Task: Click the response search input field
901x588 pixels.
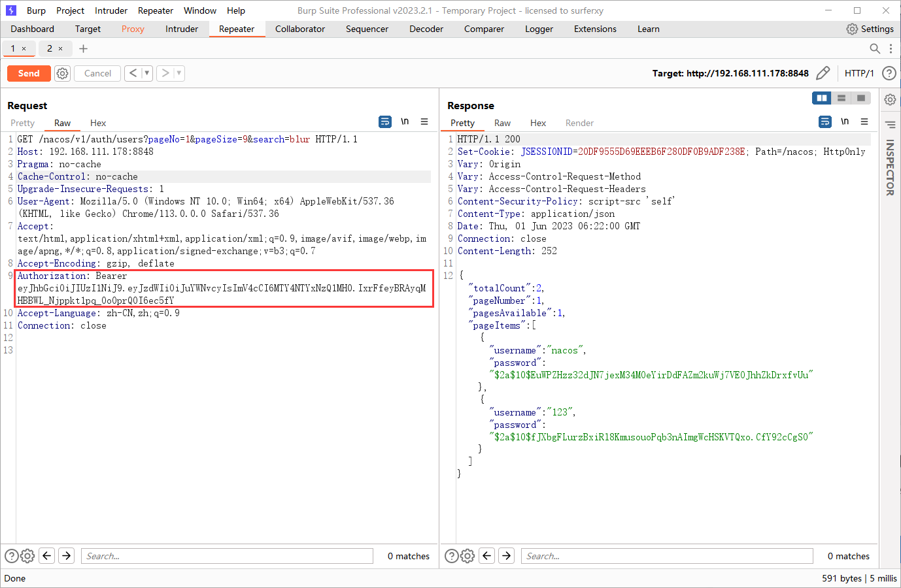Action: (667, 556)
